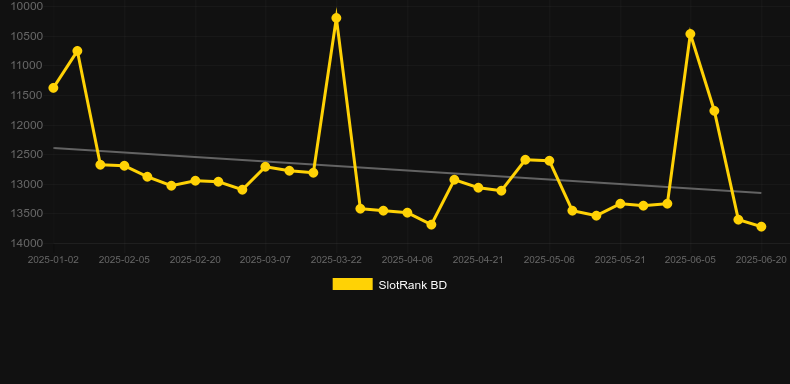
Task: Click the "2025-04-21" x-axis date label
Action: (478, 260)
